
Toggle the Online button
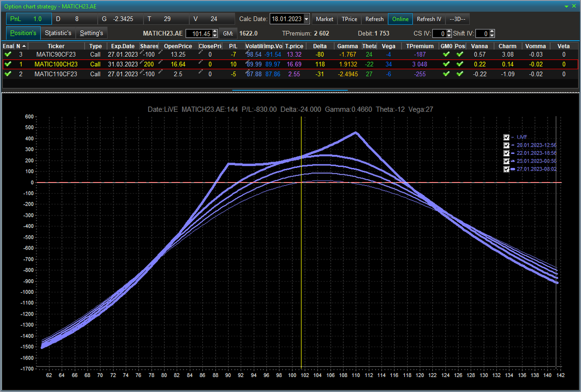click(x=400, y=19)
